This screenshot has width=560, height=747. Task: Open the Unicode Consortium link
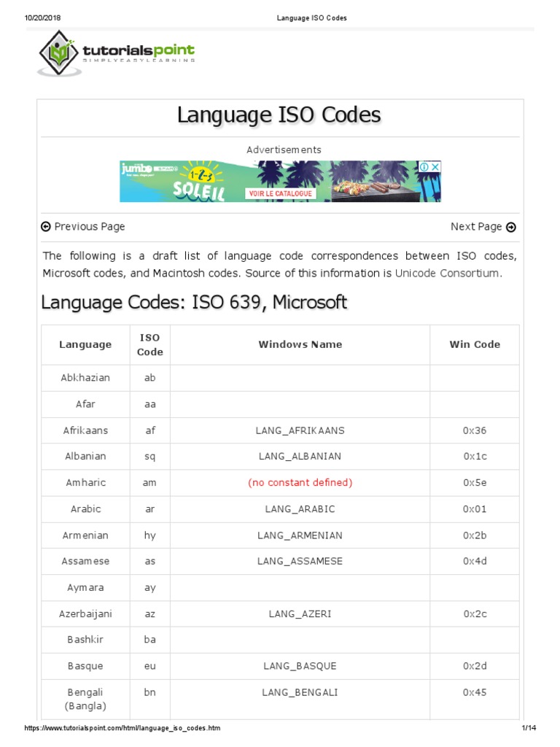pyautogui.click(x=447, y=274)
